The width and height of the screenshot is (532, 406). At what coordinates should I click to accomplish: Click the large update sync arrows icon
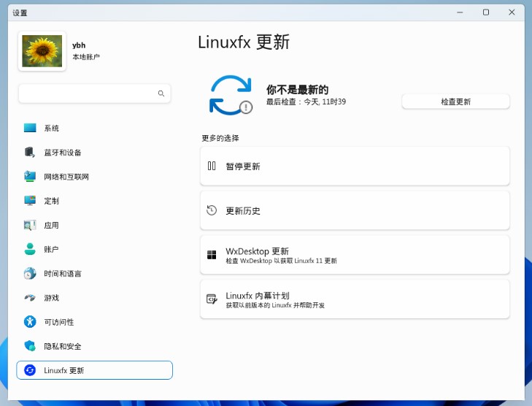[231, 95]
